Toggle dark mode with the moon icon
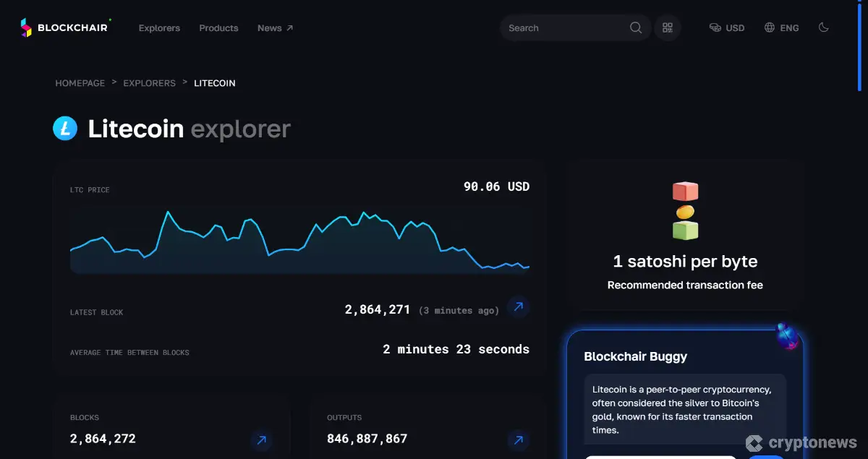The height and width of the screenshot is (459, 868). coord(823,27)
